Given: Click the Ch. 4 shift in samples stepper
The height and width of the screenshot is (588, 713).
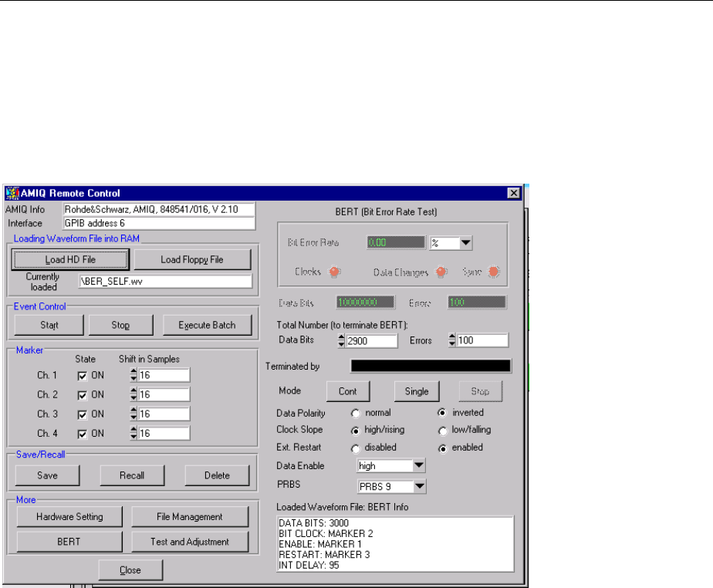Looking at the screenshot, I should [x=133, y=433].
